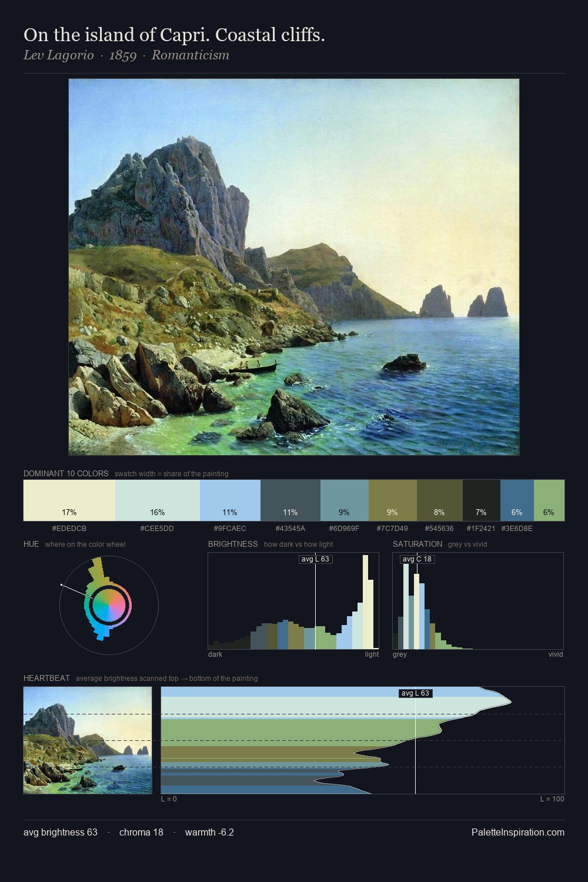Click the painting title text

click(175, 35)
